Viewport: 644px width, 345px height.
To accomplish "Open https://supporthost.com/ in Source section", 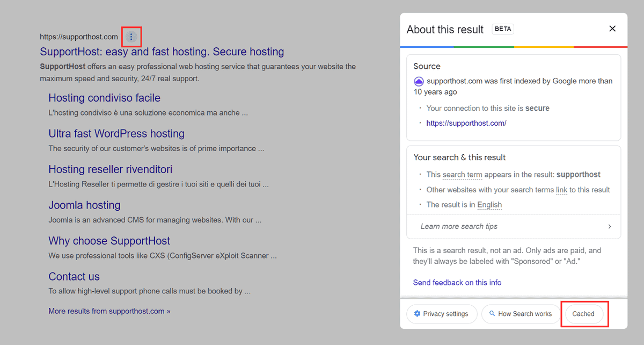I will (466, 123).
